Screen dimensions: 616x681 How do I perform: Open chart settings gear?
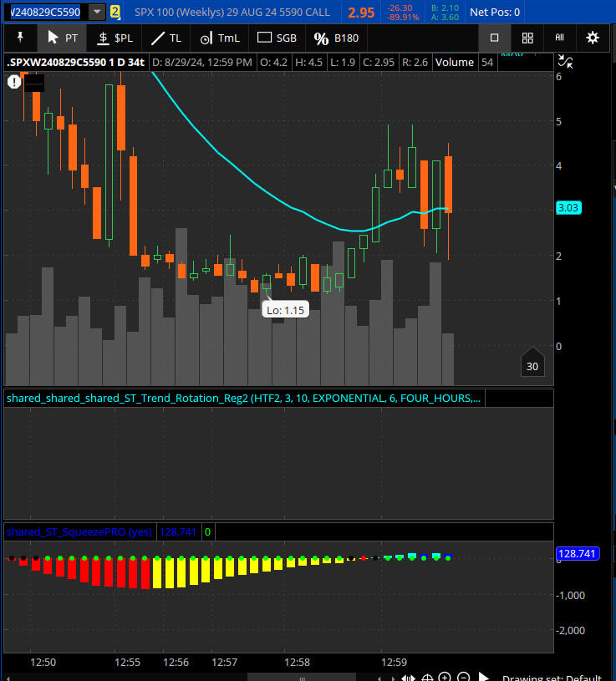click(x=593, y=38)
